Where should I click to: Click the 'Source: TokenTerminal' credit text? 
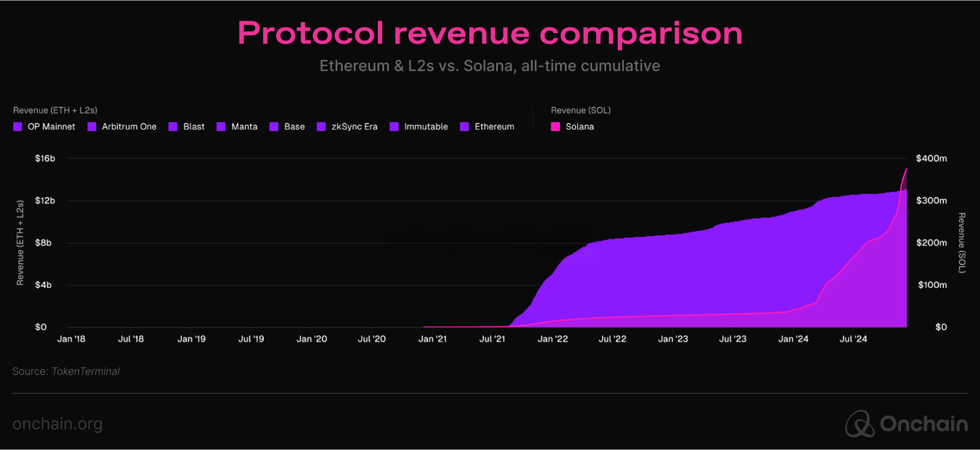pyautogui.click(x=66, y=371)
